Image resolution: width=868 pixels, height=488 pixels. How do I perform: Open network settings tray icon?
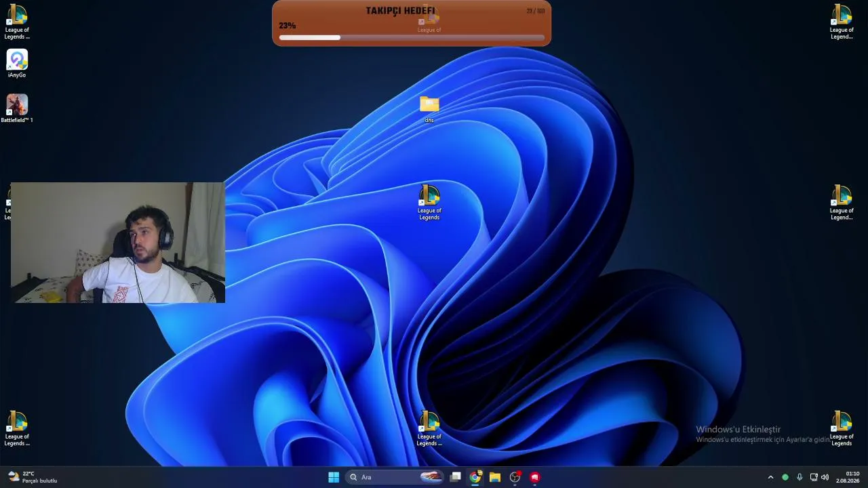(x=814, y=477)
